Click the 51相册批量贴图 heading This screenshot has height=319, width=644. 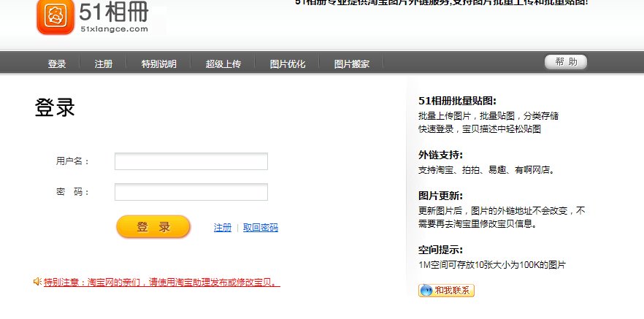click(458, 101)
